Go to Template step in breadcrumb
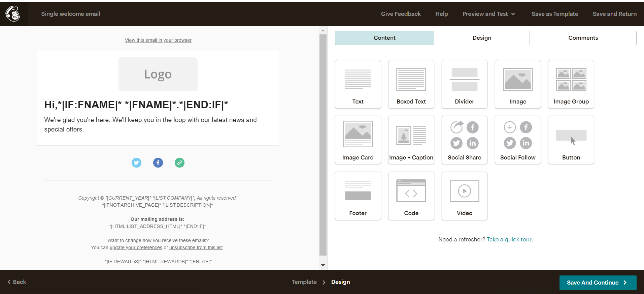This screenshot has height=294, width=644. (304, 282)
